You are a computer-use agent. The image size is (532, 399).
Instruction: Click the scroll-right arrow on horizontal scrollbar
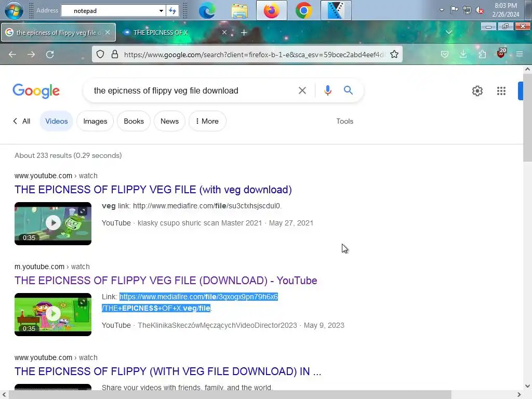coord(519,395)
